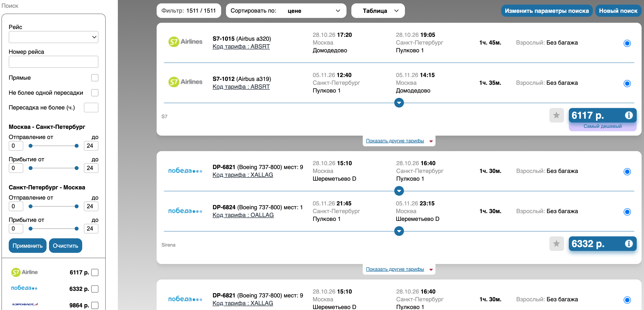Click Aeroflot logo in sidebar filter

pyautogui.click(x=25, y=304)
